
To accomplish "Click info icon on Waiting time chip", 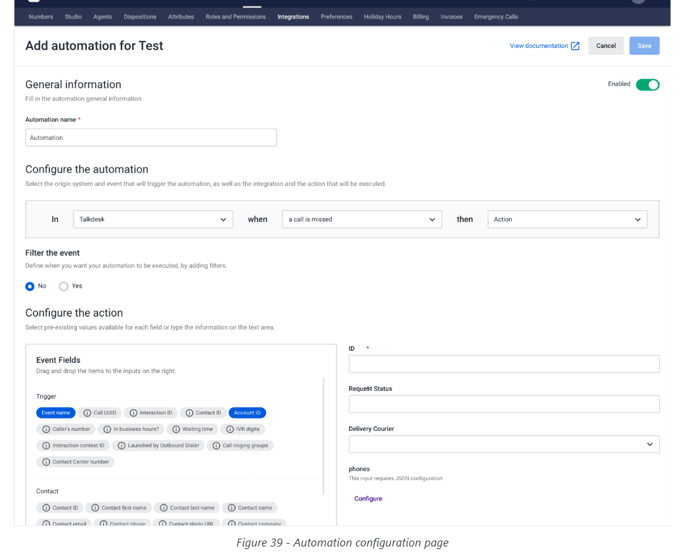I will (176, 429).
